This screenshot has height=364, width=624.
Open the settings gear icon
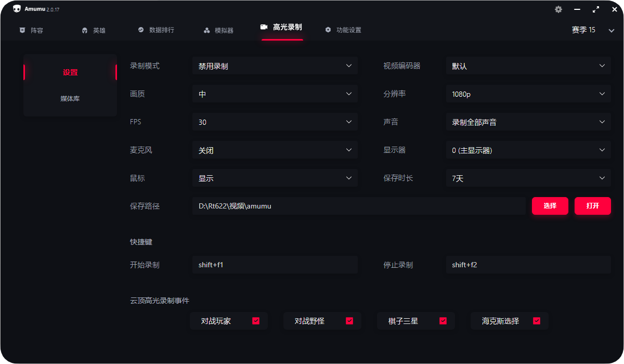click(558, 9)
